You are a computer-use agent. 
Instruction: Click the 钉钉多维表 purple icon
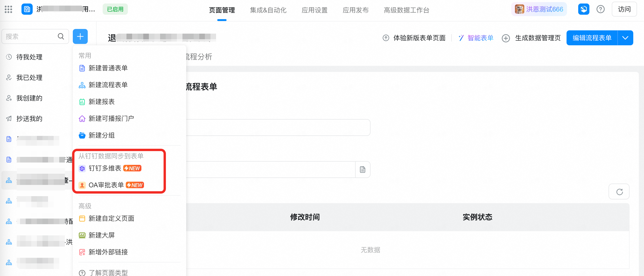[82, 168]
